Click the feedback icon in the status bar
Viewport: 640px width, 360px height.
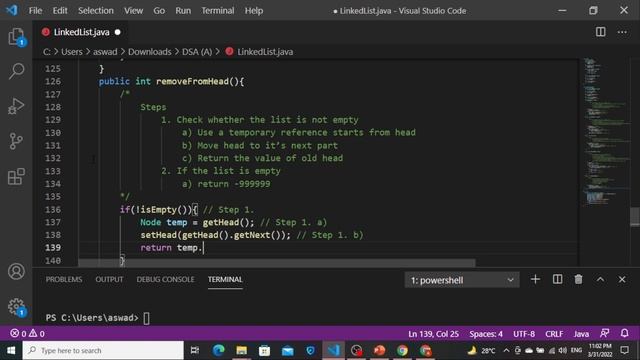point(604,333)
